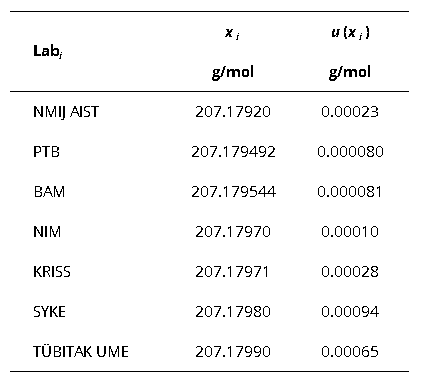Viewport: 423px width, 383px height.
Task: Select the value 207.17970
Action: 233,232
